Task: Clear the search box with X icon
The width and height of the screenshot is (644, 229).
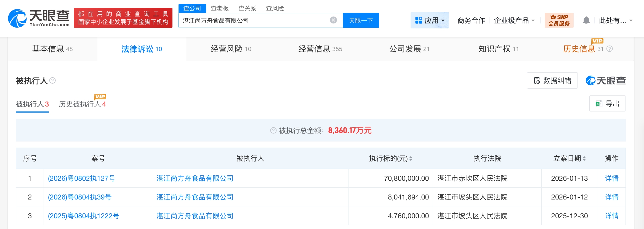Action: 333,20
